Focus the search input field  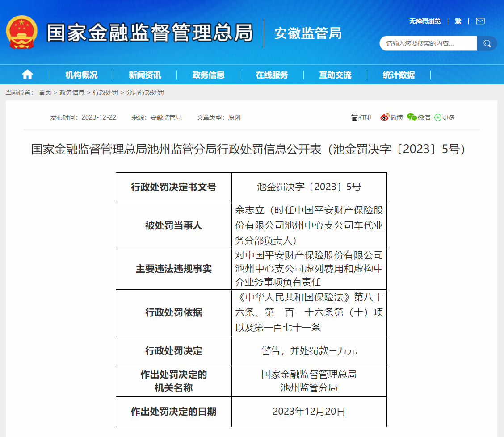tap(428, 43)
